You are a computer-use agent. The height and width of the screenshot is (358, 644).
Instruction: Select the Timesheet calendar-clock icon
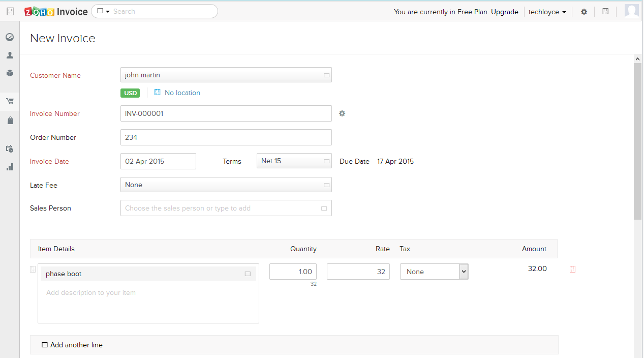(10, 148)
